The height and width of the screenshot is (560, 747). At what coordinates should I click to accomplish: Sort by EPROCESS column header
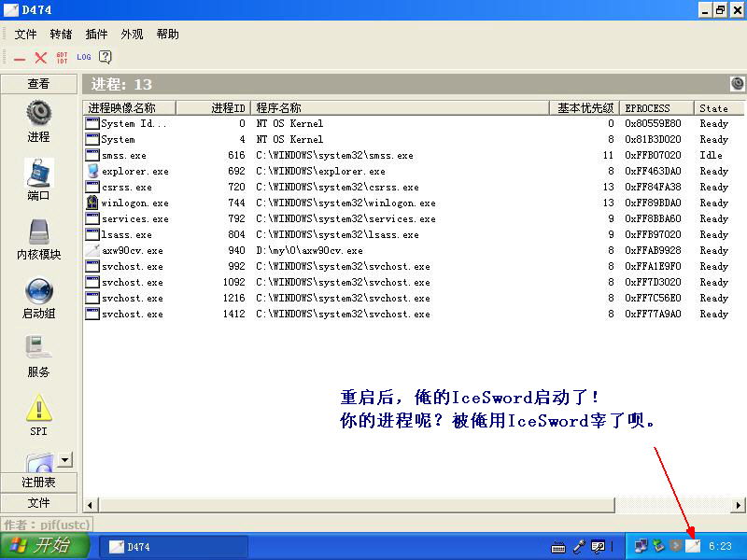[x=656, y=108]
